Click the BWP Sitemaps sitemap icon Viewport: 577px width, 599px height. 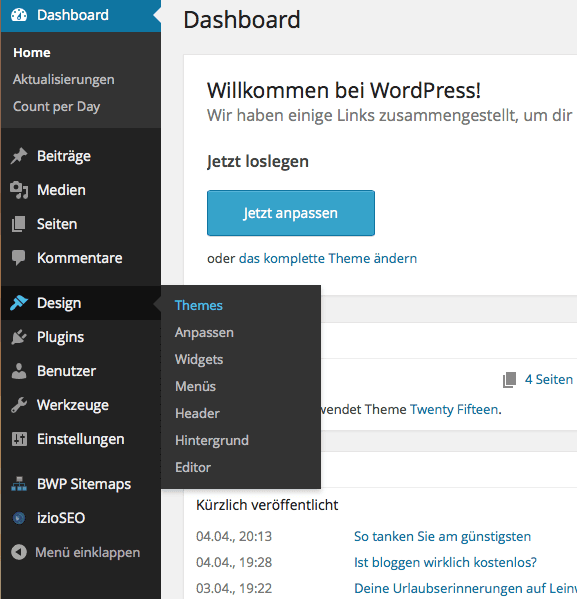[19, 484]
